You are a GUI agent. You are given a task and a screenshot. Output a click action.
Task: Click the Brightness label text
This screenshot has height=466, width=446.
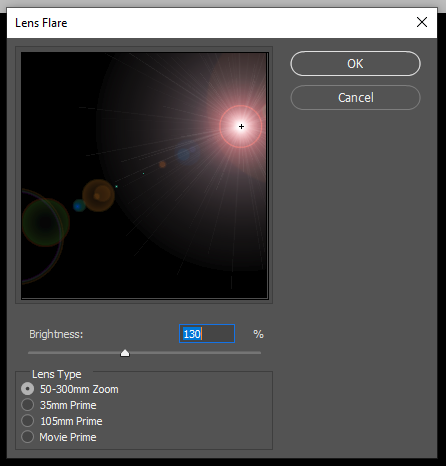56,334
